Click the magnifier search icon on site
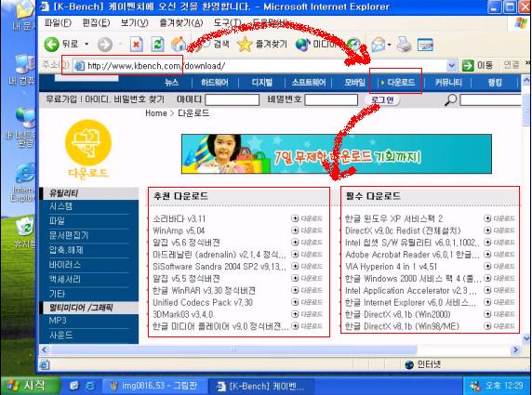This screenshot has width=532, height=395. pyautogui.click(x=451, y=100)
